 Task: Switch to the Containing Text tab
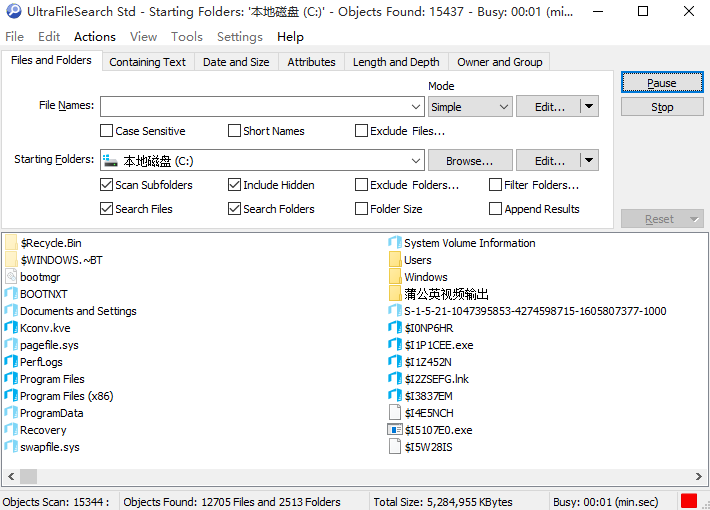pos(148,62)
